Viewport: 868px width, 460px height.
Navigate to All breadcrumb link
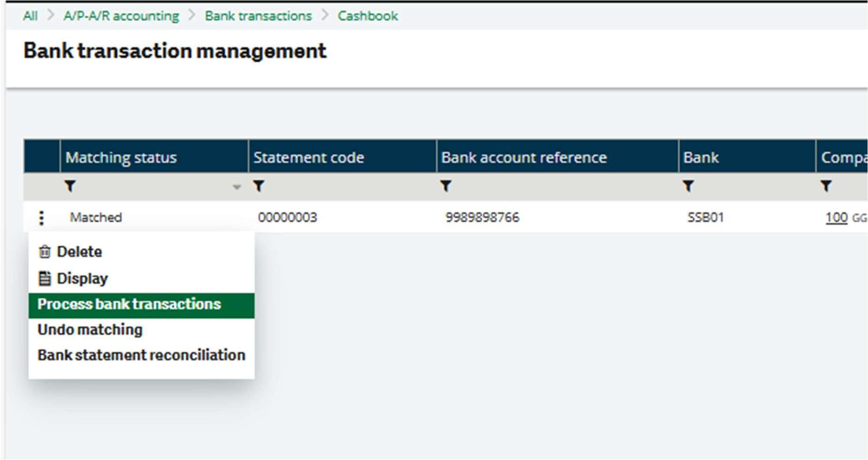click(30, 16)
